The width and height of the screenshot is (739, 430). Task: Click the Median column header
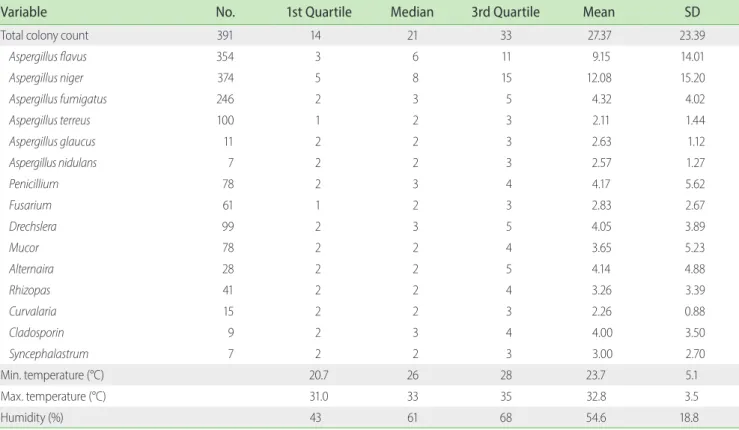[x=412, y=12]
